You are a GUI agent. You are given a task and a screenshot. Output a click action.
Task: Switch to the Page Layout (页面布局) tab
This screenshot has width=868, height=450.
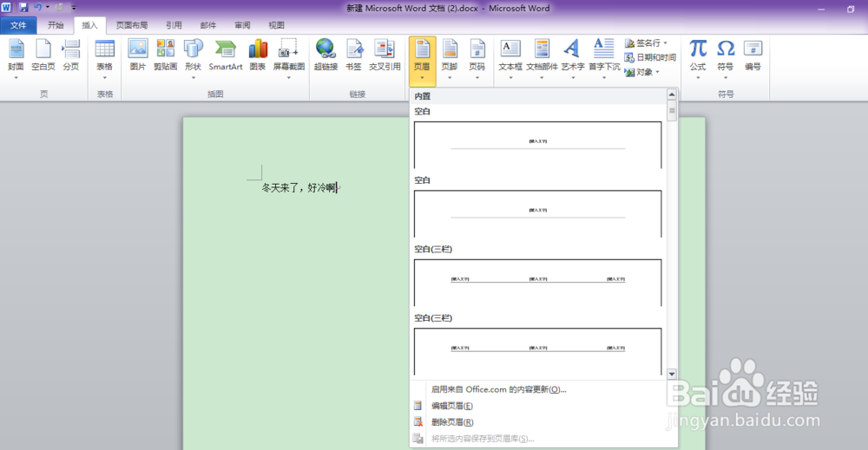(132, 25)
